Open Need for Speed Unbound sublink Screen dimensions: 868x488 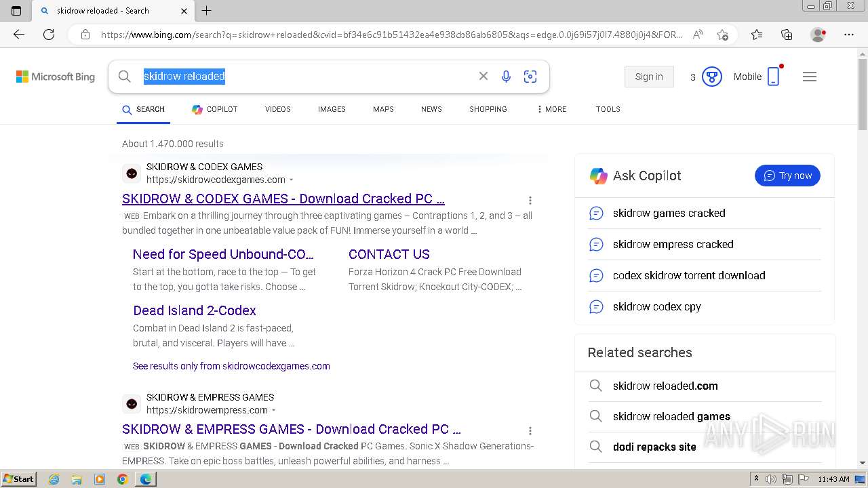(223, 254)
